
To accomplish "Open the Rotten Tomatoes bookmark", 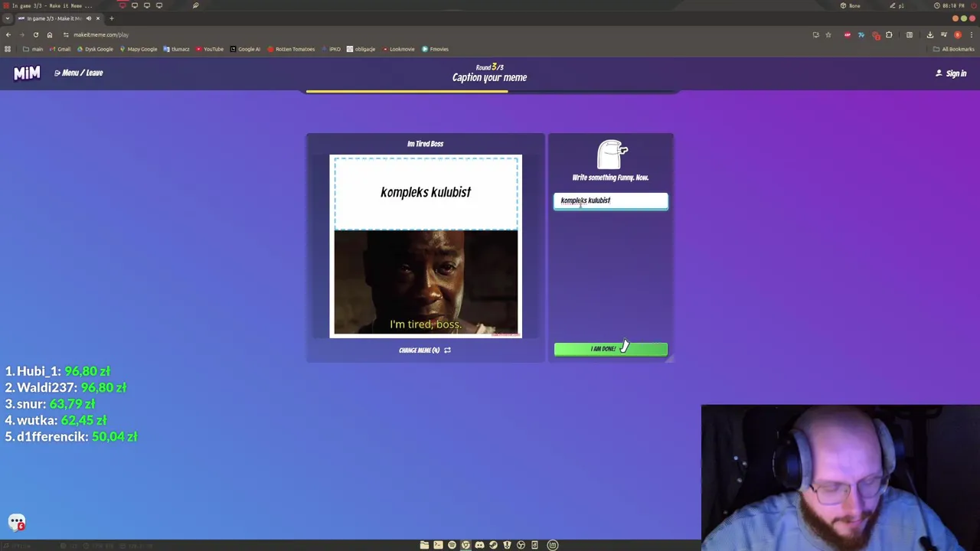I will point(291,49).
